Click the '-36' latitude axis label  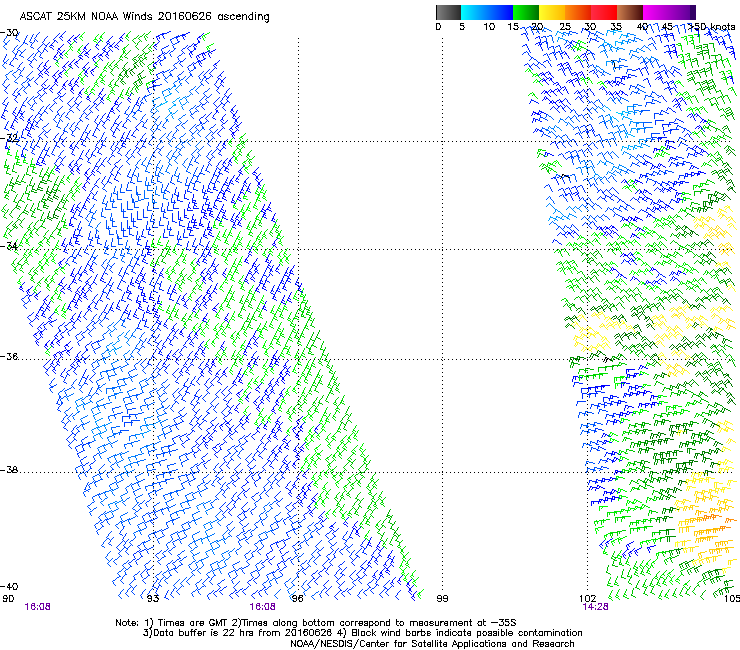click(9, 356)
